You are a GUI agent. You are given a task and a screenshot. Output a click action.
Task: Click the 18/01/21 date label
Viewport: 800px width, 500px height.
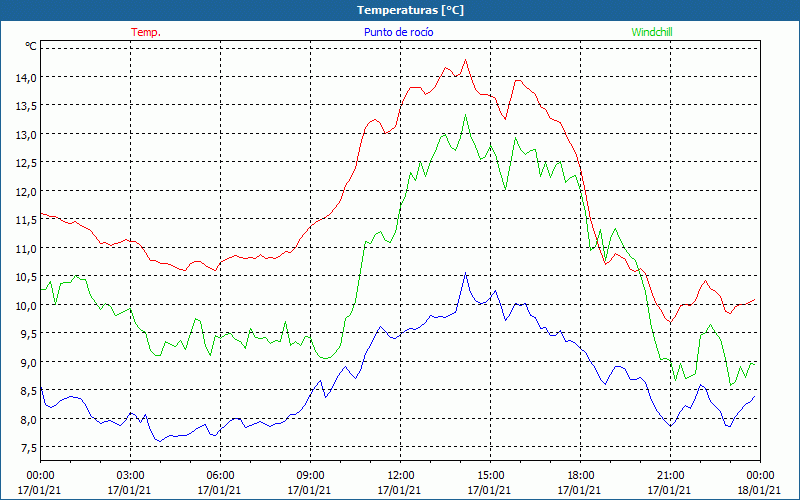[x=760, y=490]
